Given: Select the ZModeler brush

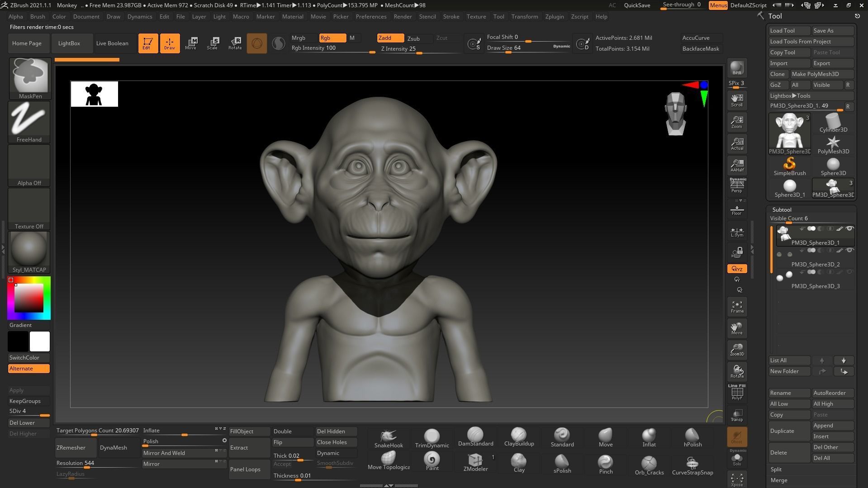Looking at the screenshot, I should [x=475, y=462].
